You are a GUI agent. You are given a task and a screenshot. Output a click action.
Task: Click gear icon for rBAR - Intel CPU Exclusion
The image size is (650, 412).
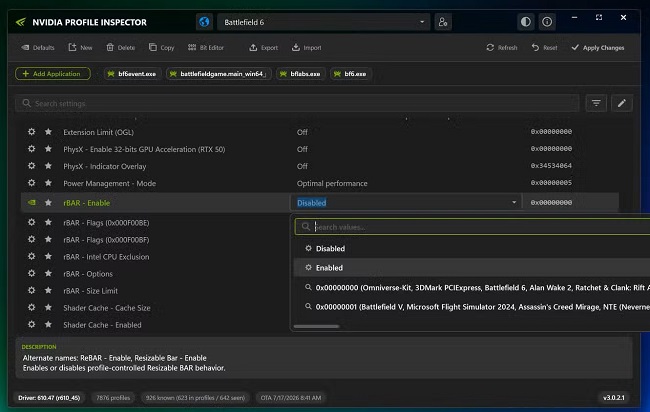click(x=32, y=256)
